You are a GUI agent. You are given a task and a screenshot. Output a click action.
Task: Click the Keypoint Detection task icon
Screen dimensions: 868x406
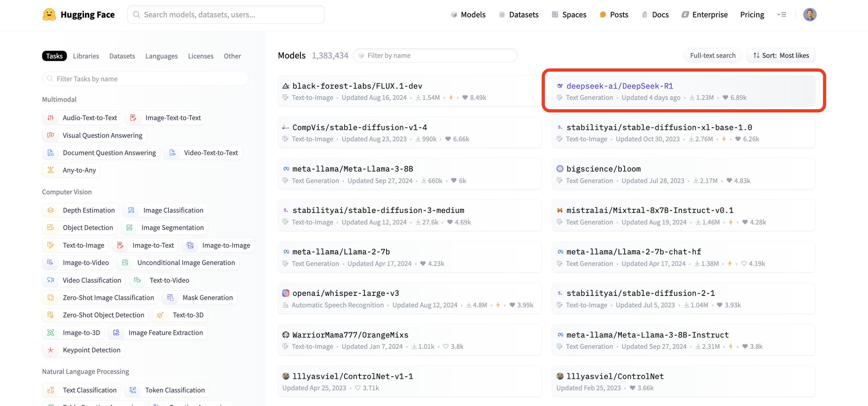tap(51, 350)
